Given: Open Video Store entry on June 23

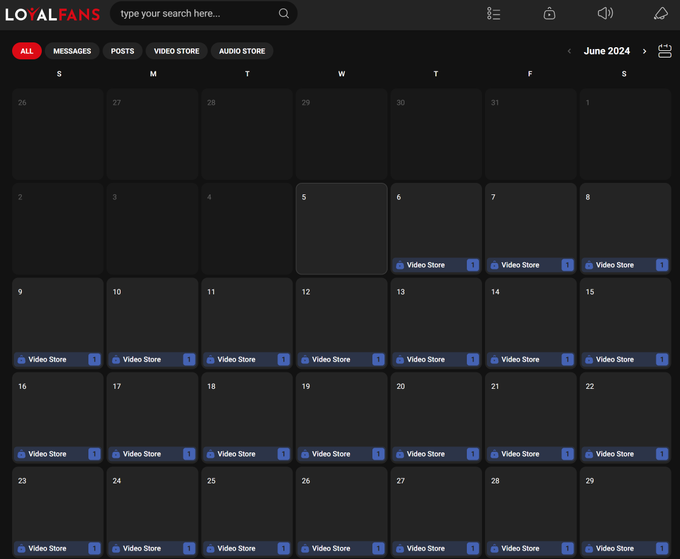Looking at the screenshot, I should coord(58,549).
